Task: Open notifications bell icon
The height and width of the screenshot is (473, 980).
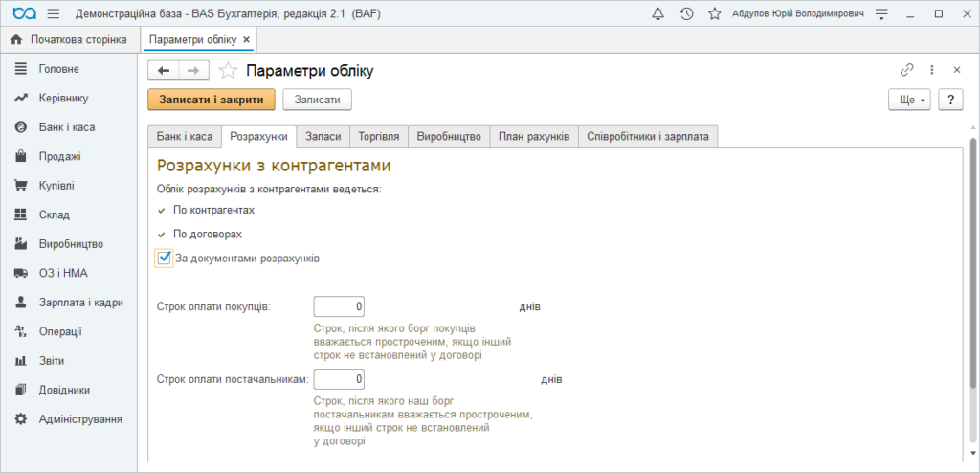Action: pyautogui.click(x=657, y=13)
